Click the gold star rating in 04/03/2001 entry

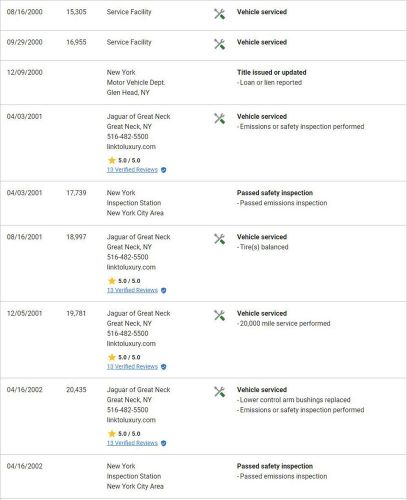pos(112,160)
